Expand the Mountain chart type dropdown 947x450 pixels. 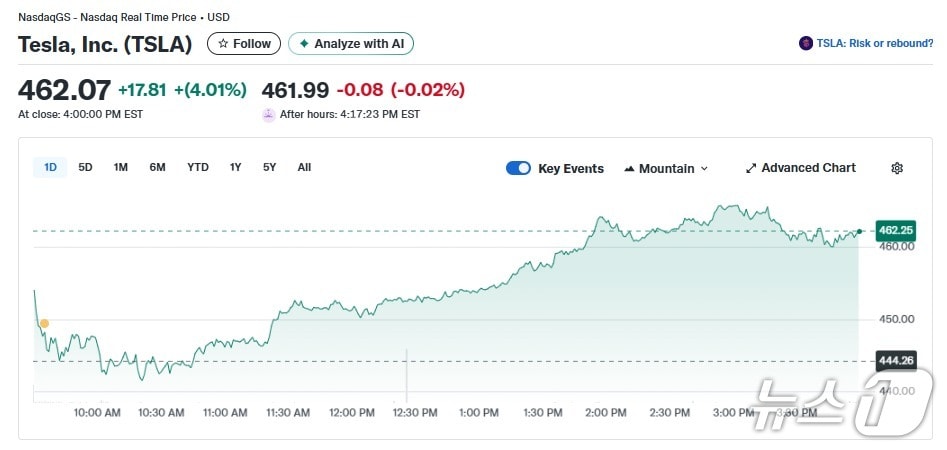[x=666, y=168]
